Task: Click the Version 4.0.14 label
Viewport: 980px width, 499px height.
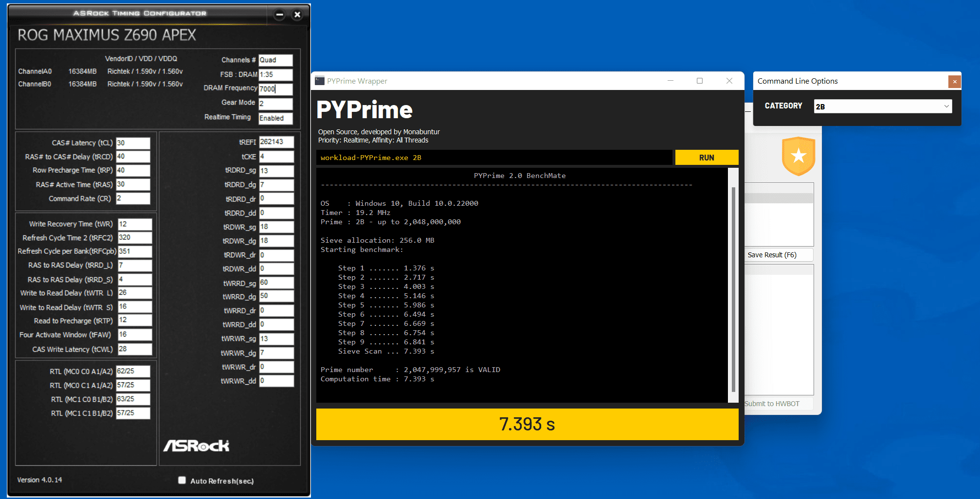Action: click(x=39, y=480)
